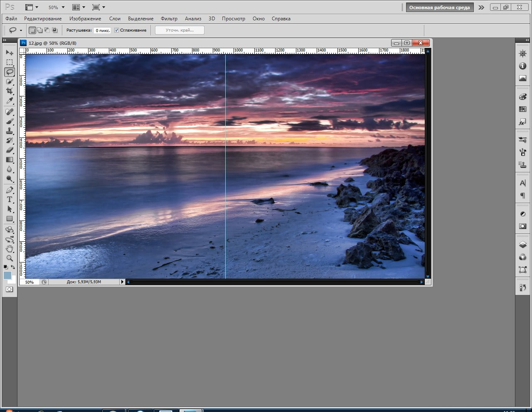This screenshot has width=532, height=412.
Task: Select the Clone Stamp tool
Action: 10,131
